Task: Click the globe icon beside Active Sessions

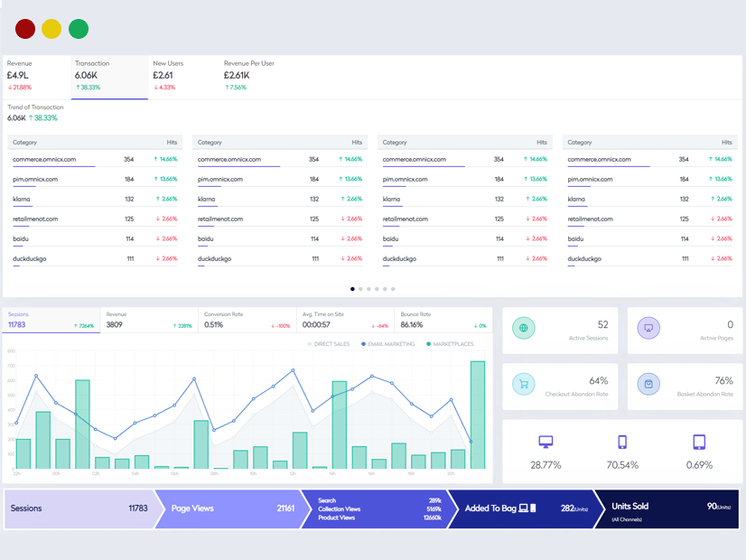Action: coord(524,328)
